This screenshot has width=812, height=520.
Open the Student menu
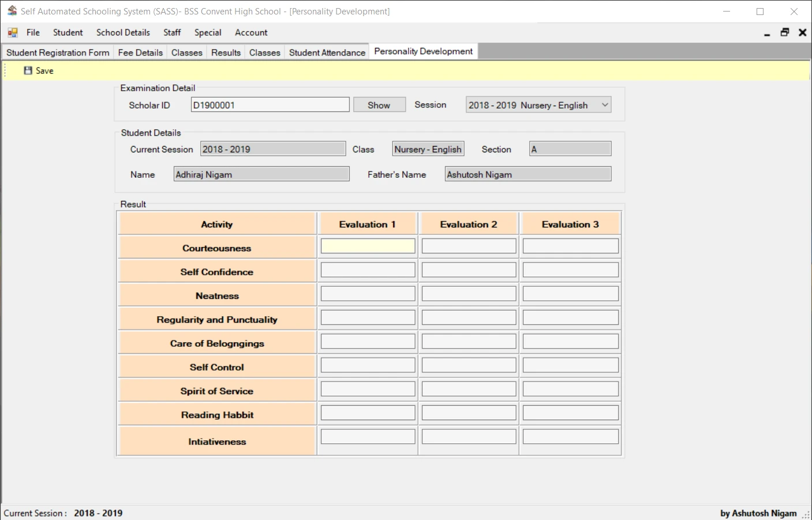68,32
